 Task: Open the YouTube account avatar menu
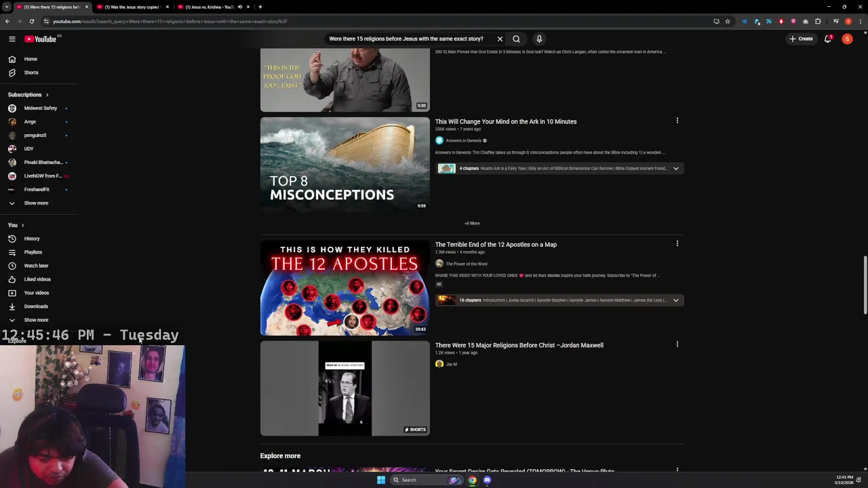(x=847, y=39)
